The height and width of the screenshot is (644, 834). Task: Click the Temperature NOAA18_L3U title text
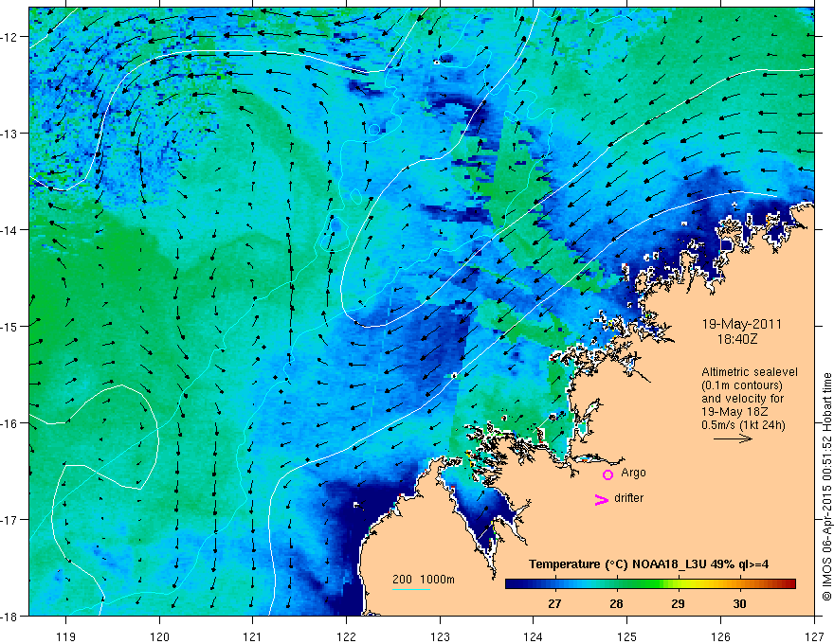(x=648, y=564)
